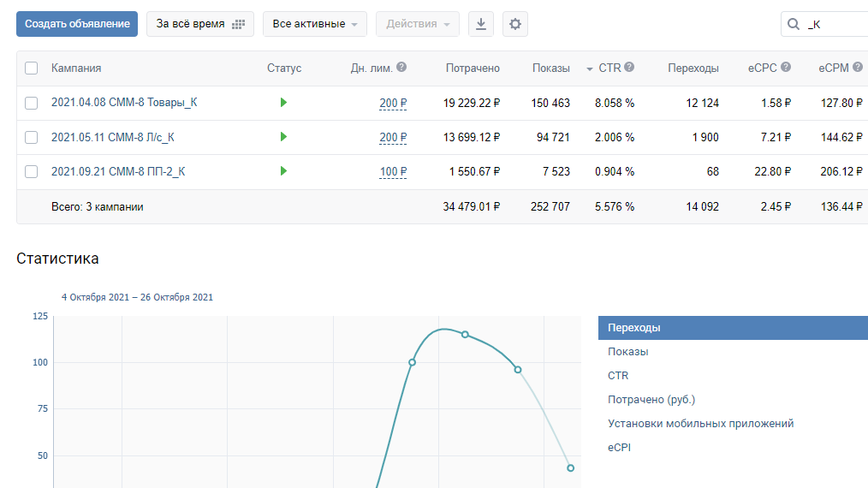Switch chart to Показы metric
The image size is (868, 488).
tap(627, 352)
